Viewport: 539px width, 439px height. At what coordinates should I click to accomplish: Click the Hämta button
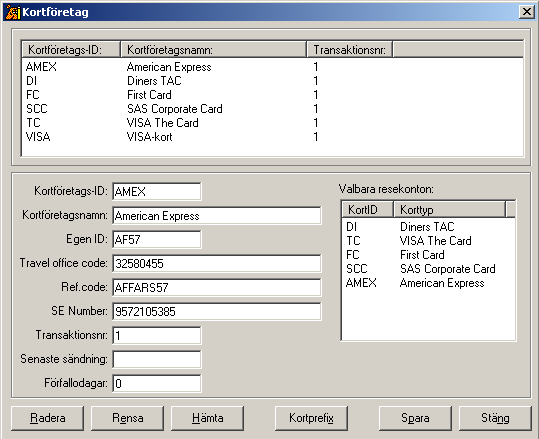pyautogui.click(x=207, y=418)
